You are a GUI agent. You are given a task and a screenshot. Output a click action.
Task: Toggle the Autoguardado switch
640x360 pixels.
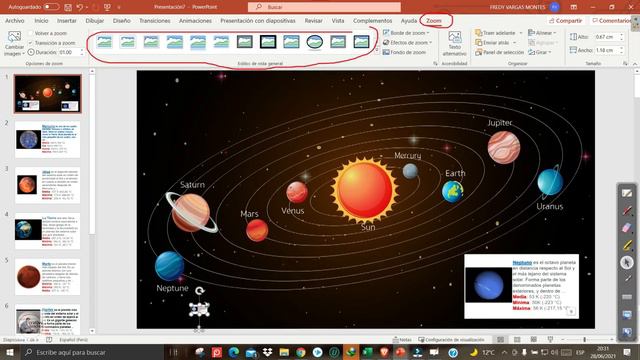coord(51,7)
